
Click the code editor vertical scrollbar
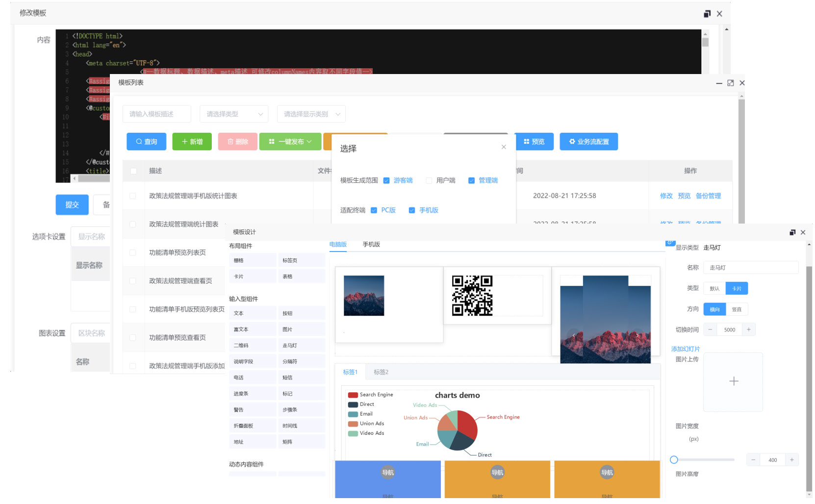click(705, 42)
